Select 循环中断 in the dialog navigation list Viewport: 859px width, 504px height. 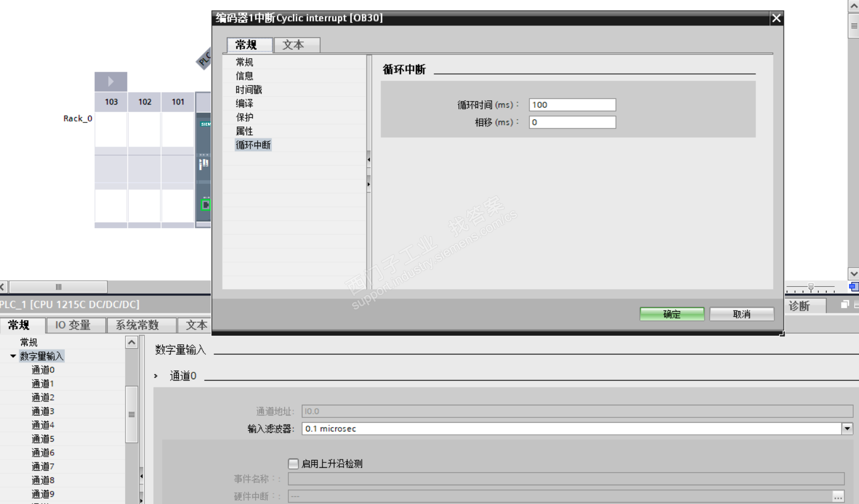coord(253,145)
